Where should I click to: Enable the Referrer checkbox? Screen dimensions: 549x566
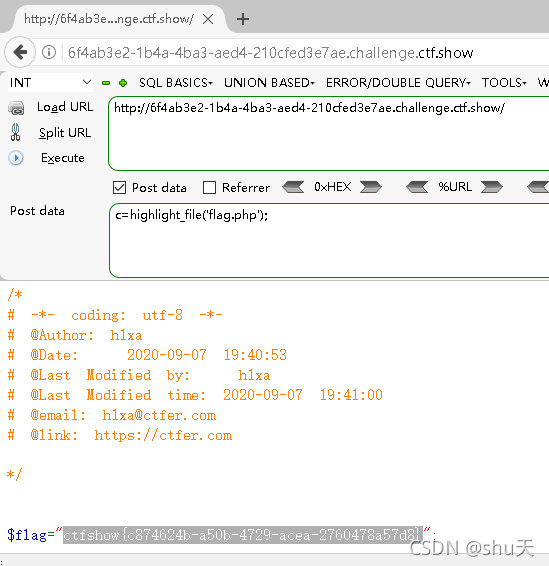point(209,188)
